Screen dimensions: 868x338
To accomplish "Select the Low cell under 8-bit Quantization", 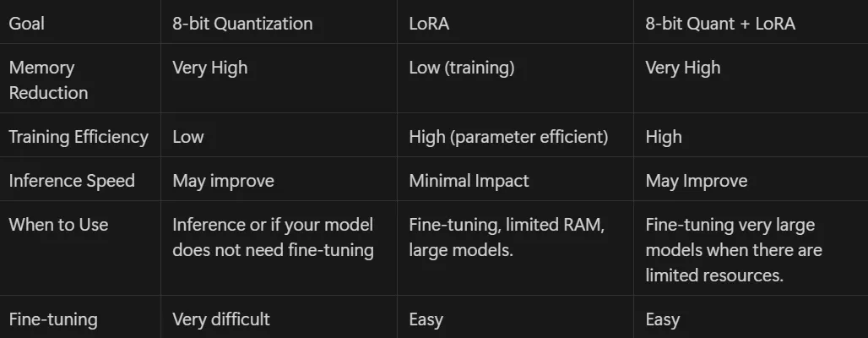I will [x=187, y=137].
